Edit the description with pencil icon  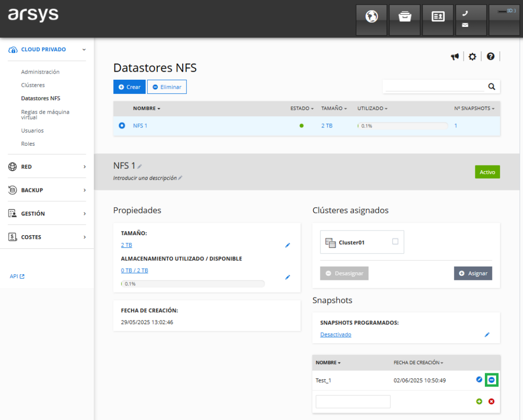click(x=180, y=178)
